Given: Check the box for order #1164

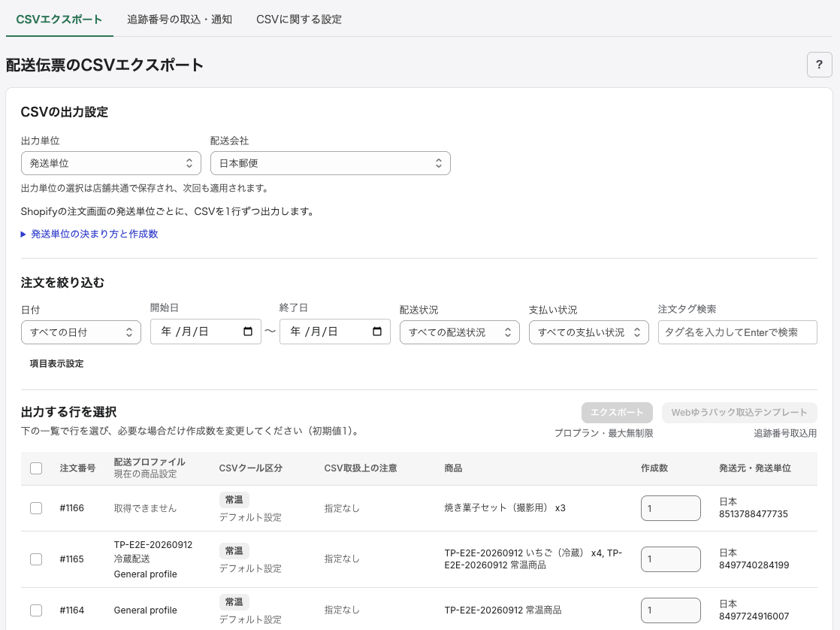Looking at the screenshot, I should 36,610.
